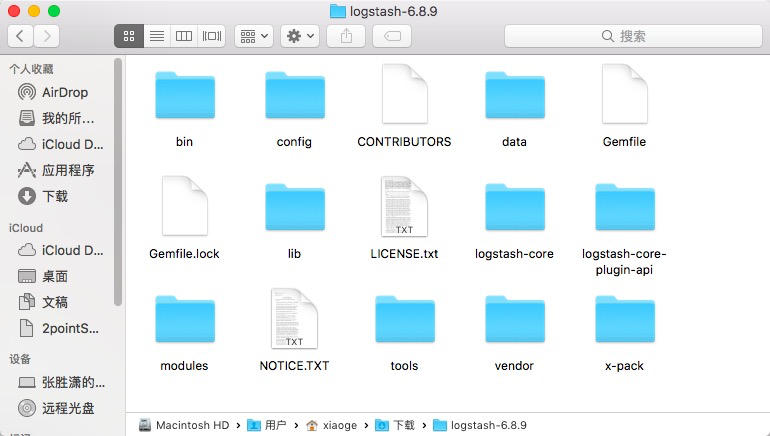The height and width of the screenshot is (436, 770).
Task: Click logstash-6.8.9 in the path bar
Action: pos(480,425)
